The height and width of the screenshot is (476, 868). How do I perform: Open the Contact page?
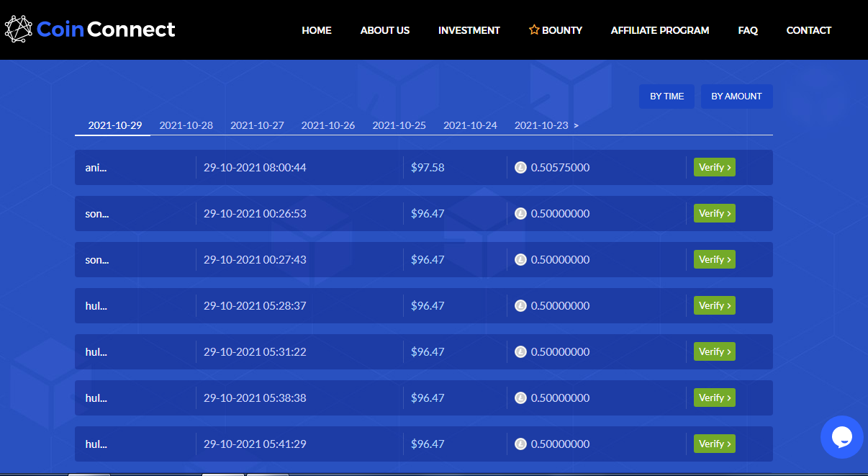tap(809, 30)
